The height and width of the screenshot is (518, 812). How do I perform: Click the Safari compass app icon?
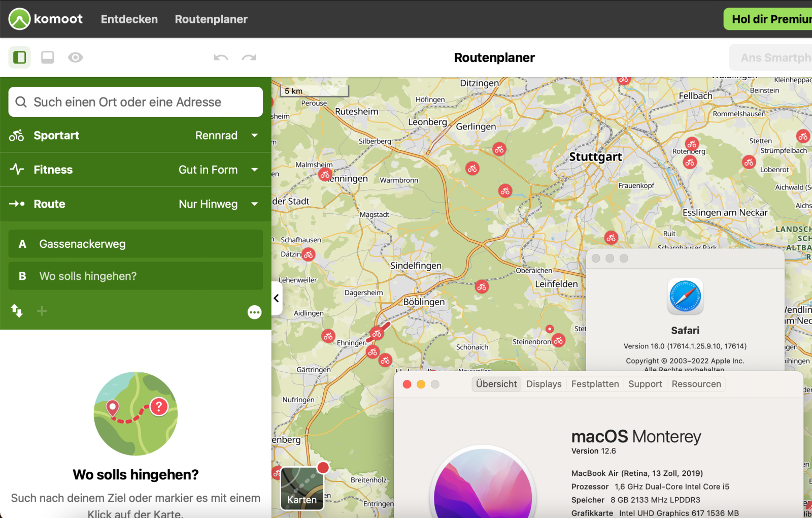pos(685,297)
